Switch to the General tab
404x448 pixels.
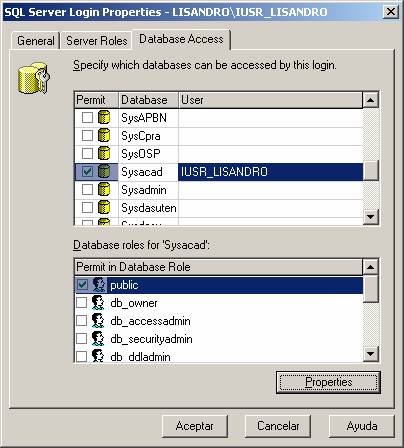point(36,41)
